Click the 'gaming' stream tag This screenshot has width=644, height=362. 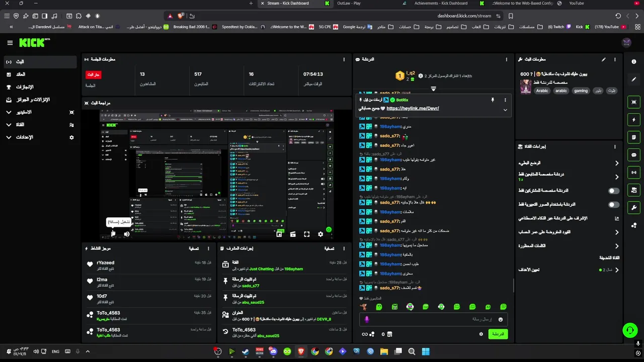pos(581,91)
